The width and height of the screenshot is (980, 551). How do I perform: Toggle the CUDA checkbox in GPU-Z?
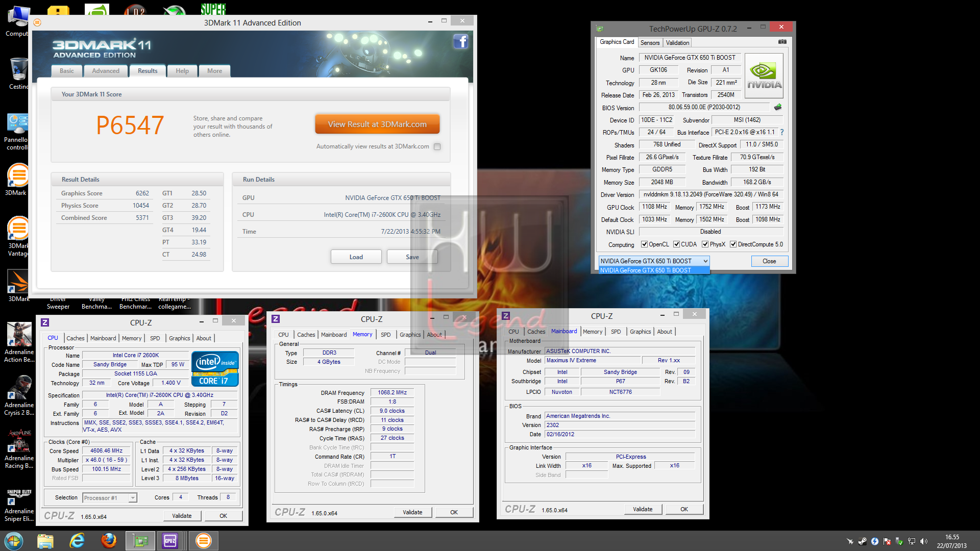point(676,244)
